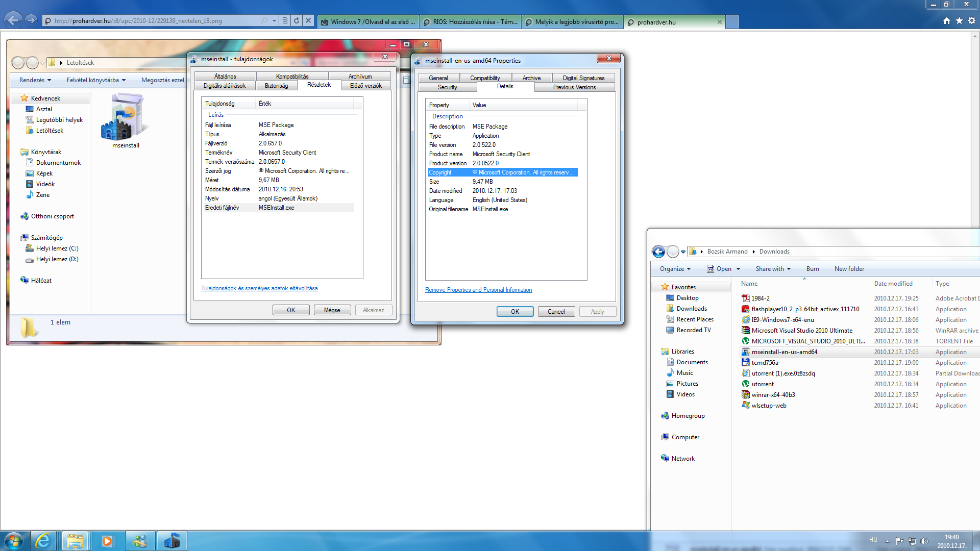Expand the arrow next to Open button
Screen dimensions: 980x551
tap(738, 269)
